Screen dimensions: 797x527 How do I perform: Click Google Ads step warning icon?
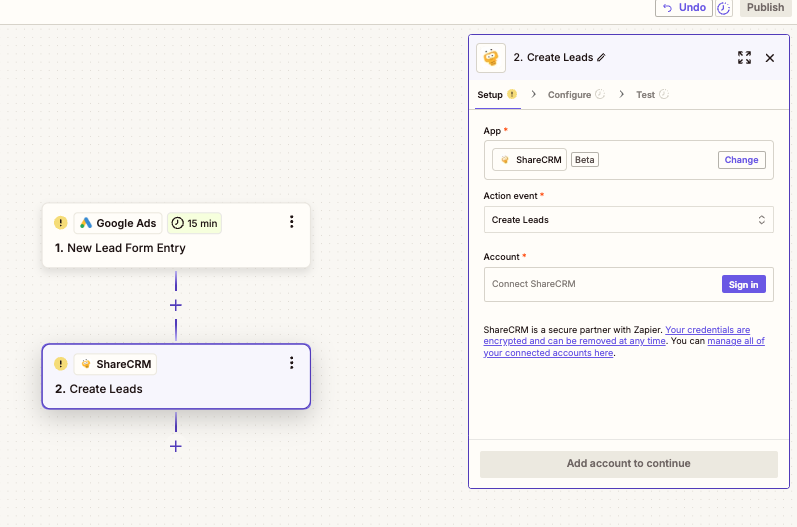click(60, 223)
